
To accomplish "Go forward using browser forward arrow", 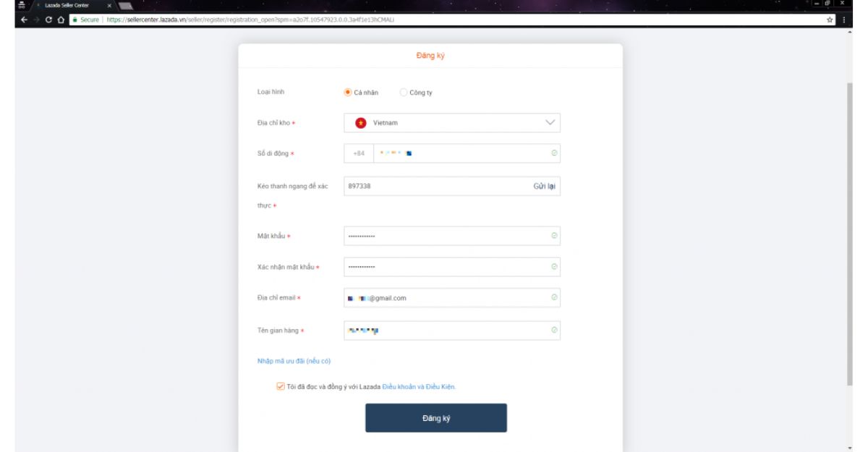I will 36,20.
